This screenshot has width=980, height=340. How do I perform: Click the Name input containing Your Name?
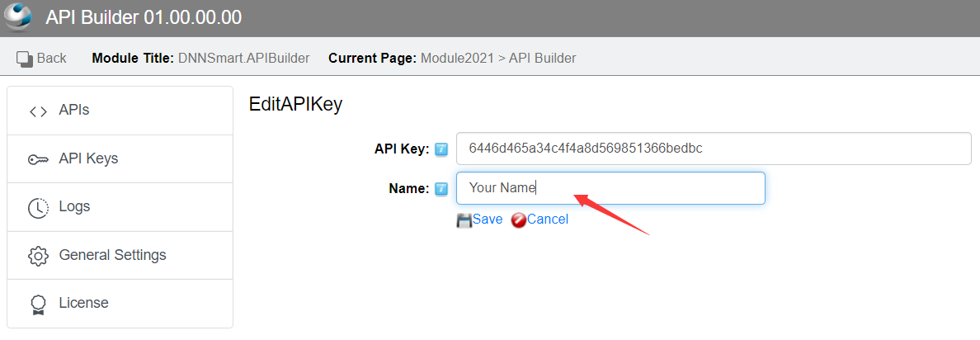610,188
